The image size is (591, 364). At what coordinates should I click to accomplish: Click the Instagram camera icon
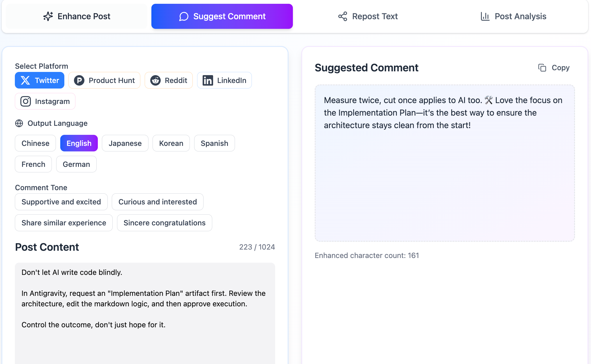(x=25, y=101)
